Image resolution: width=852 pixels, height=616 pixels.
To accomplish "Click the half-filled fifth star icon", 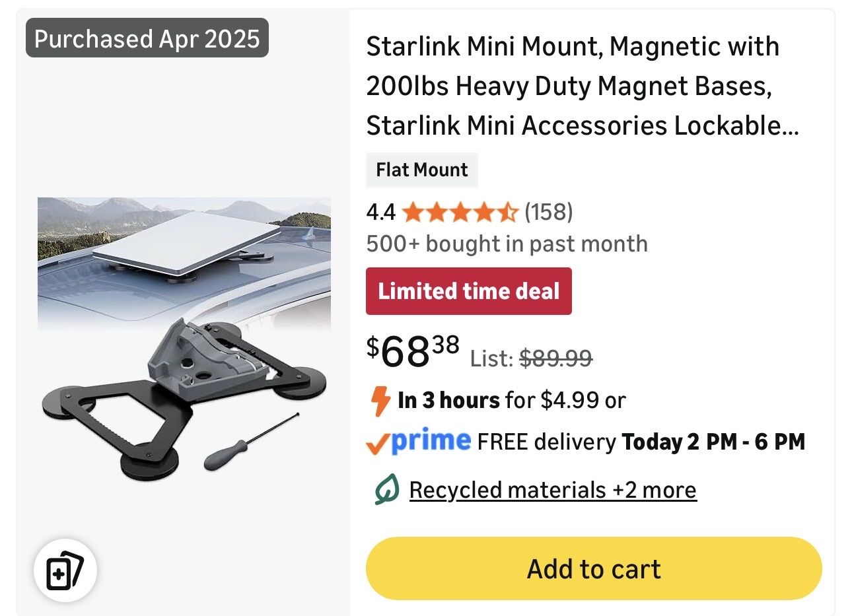I will tap(508, 212).
